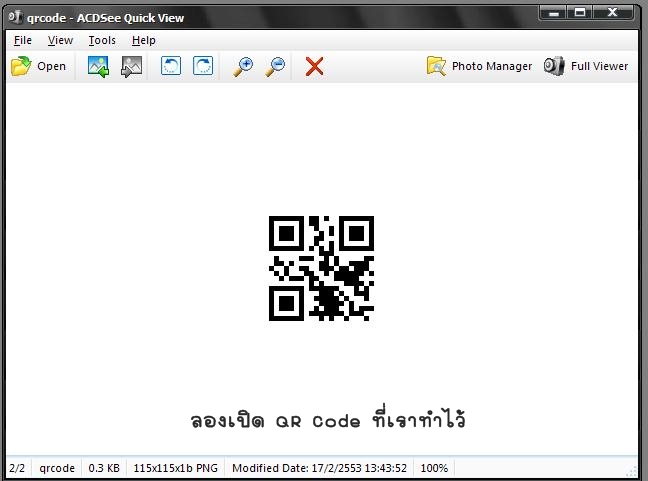This screenshot has height=481, width=648.
Task: Click the ACDSee title bar app icon
Action: [15, 17]
